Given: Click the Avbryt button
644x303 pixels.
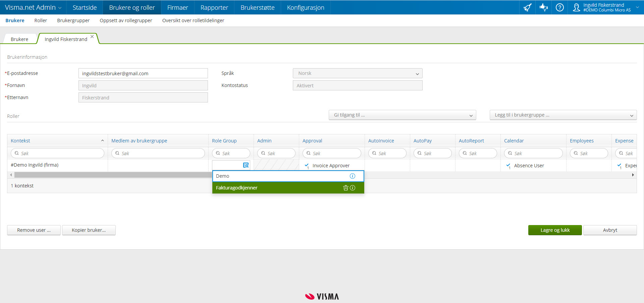Looking at the screenshot, I should [610, 230].
